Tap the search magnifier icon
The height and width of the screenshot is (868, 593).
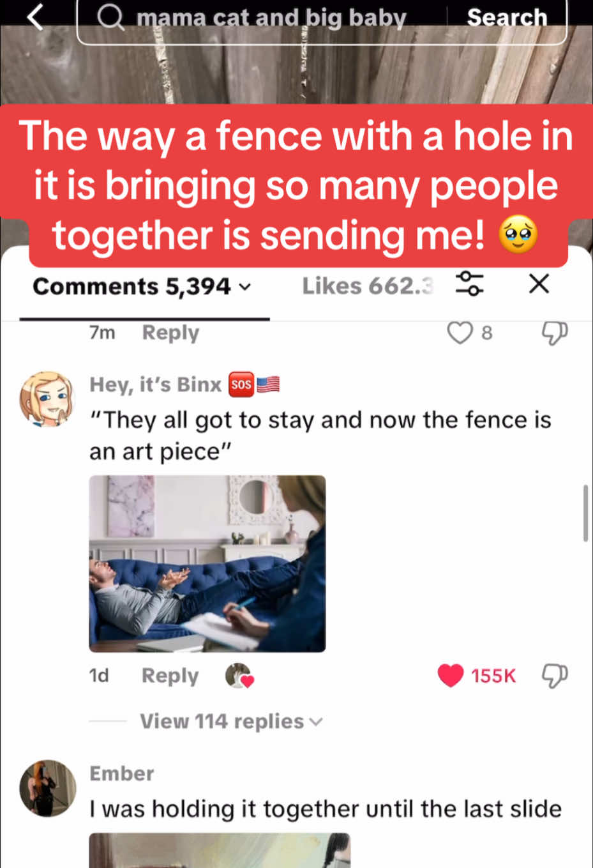(110, 18)
